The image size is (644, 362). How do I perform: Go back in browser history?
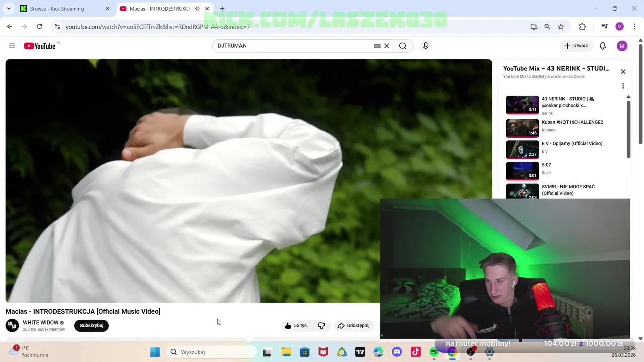click(x=10, y=27)
